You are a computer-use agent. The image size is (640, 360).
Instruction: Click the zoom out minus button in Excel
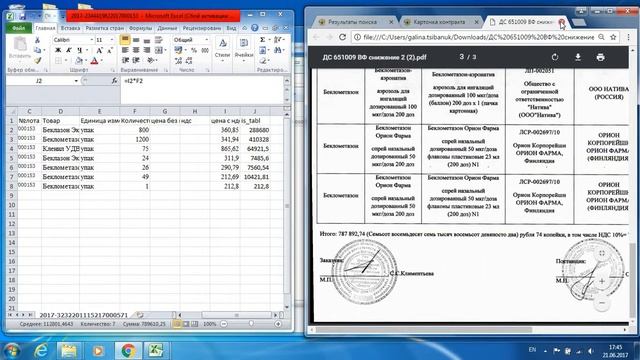(x=224, y=324)
